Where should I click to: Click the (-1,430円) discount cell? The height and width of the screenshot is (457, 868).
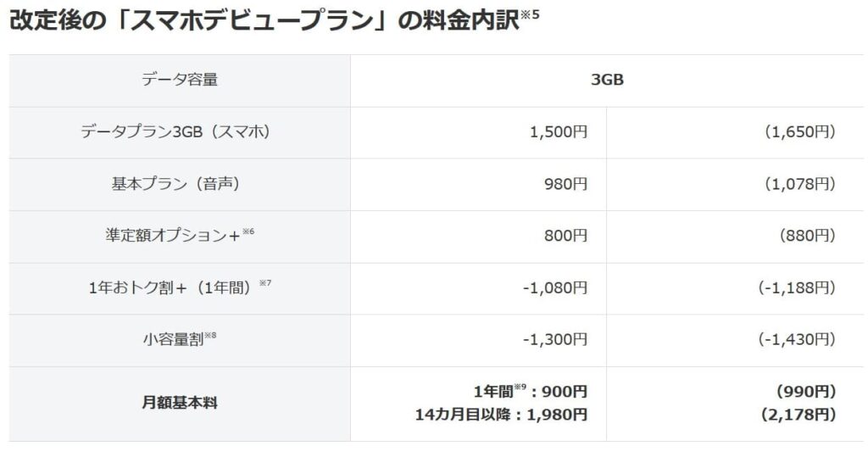(x=797, y=339)
